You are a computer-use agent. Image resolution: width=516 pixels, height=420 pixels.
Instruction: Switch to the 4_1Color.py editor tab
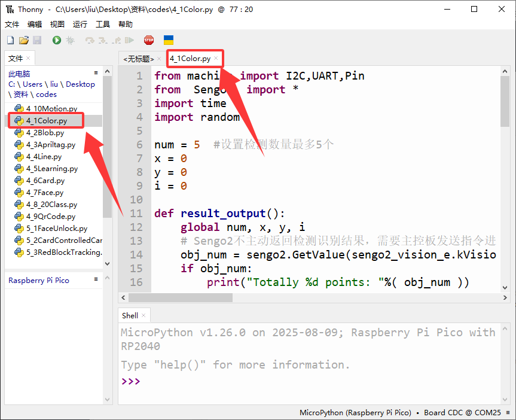[190, 59]
